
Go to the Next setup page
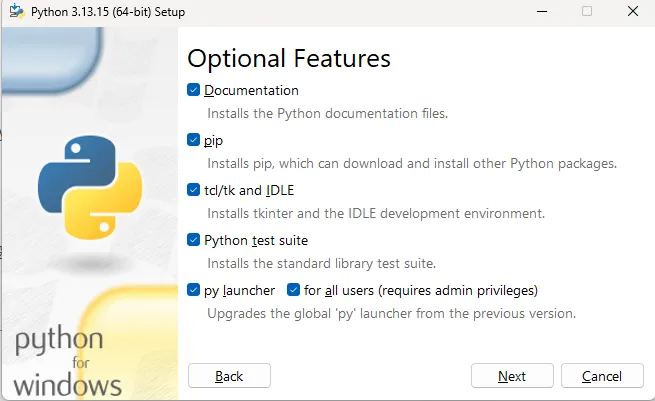(x=512, y=376)
